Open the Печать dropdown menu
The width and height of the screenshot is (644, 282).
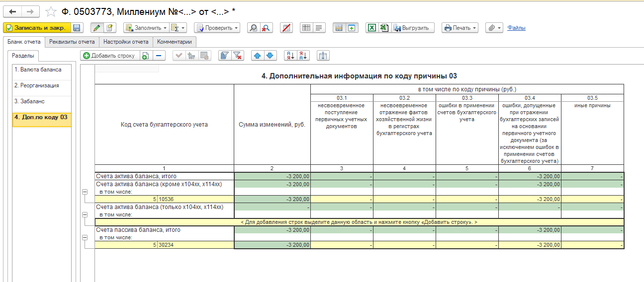coord(460,28)
